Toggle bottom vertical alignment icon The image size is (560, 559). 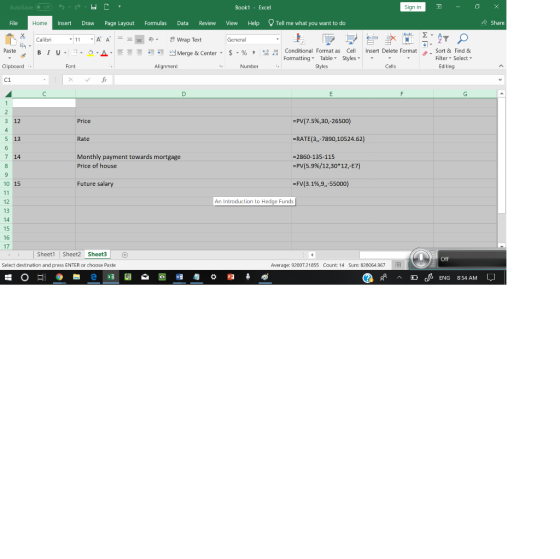coord(139,39)
